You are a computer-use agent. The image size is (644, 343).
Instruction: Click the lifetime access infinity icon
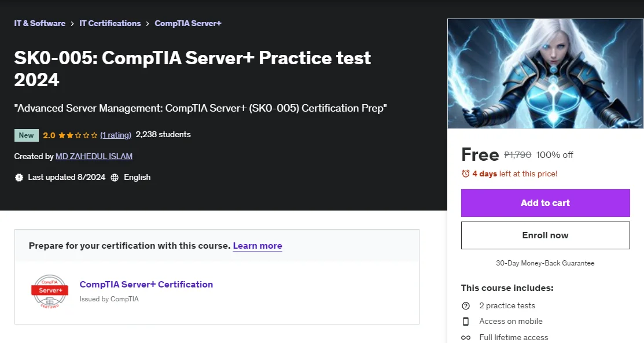pos(466,338)
